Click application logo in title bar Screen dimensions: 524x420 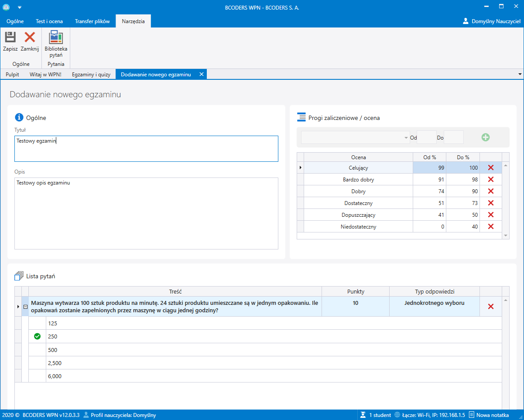[6, 7]
